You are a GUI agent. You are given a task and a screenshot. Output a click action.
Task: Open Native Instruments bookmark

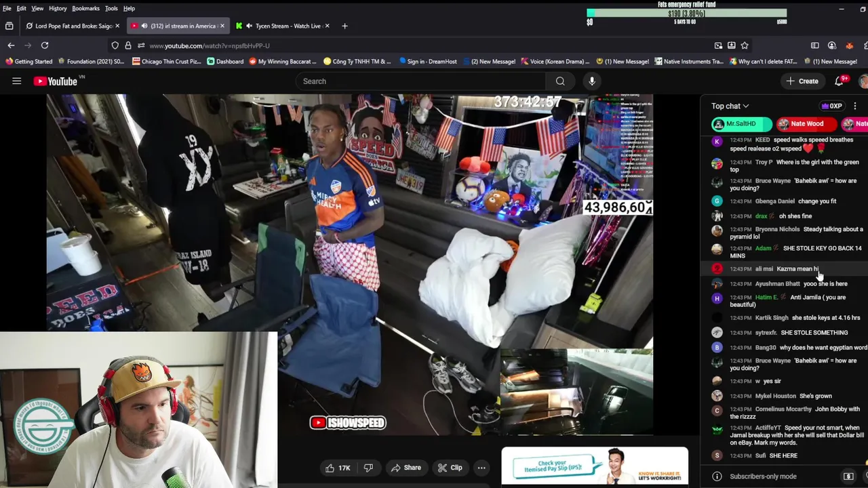(689, 61)
